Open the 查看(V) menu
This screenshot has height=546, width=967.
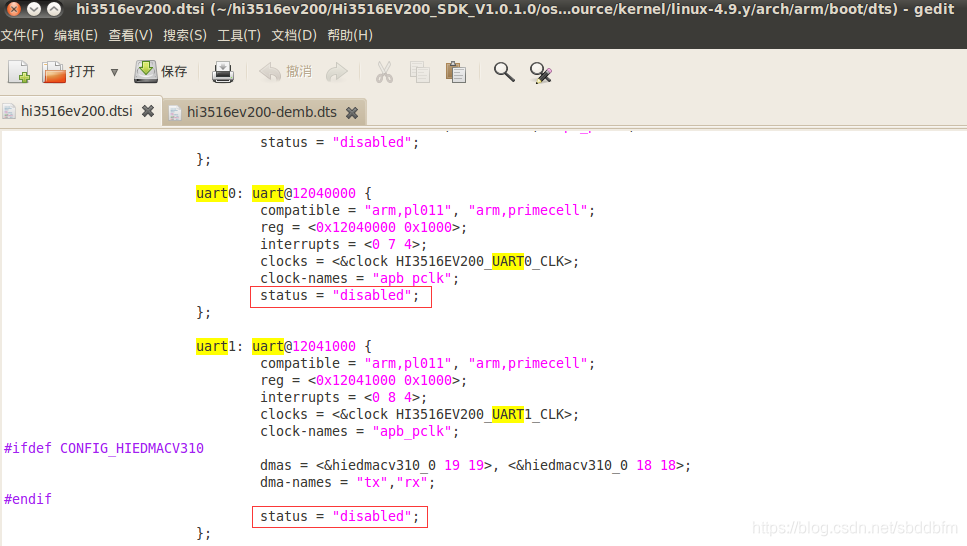click(130, 35)
